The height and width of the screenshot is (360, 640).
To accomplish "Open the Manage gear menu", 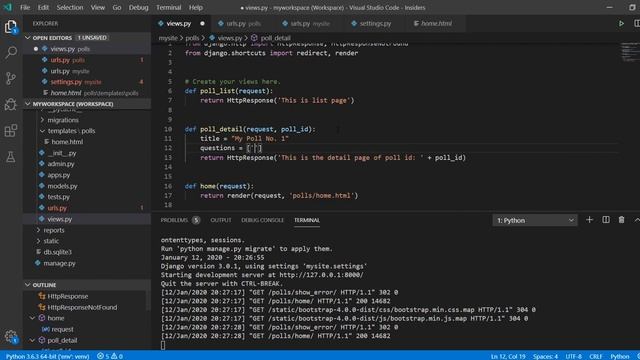I will (x=11, y=337).
